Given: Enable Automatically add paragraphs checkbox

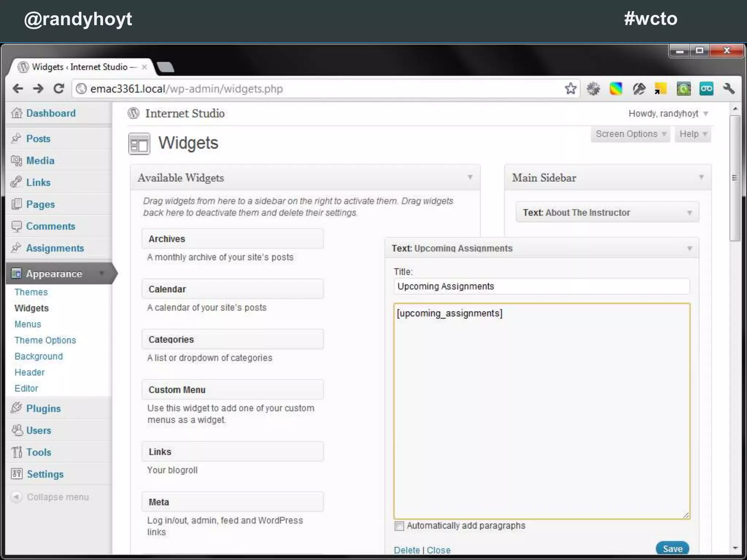Looking at the screenshot, I should (399, 526).
